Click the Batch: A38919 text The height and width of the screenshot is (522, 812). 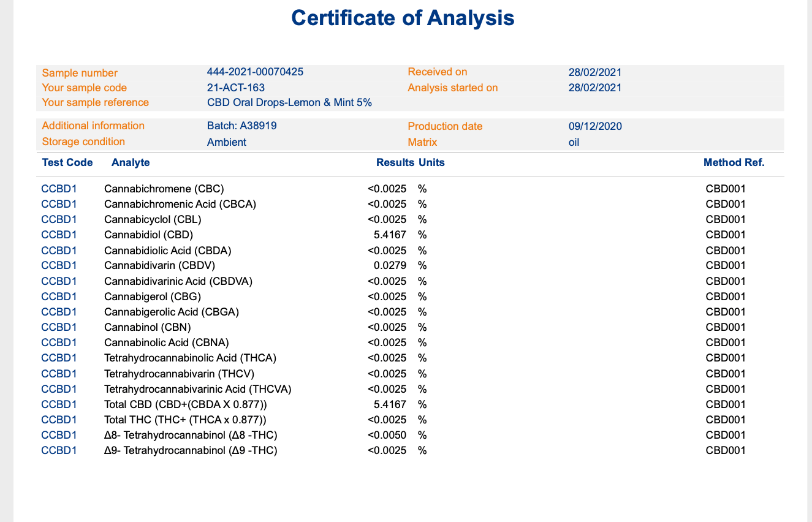pyautogui.click(x=241, y=126)
